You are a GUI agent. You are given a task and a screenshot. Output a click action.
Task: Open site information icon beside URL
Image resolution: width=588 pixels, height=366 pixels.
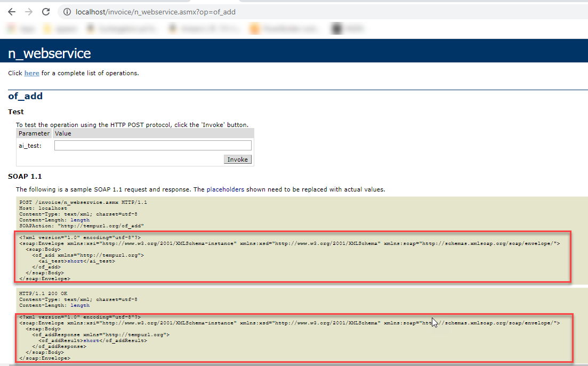pyautogui.click(x=67, y=12)
